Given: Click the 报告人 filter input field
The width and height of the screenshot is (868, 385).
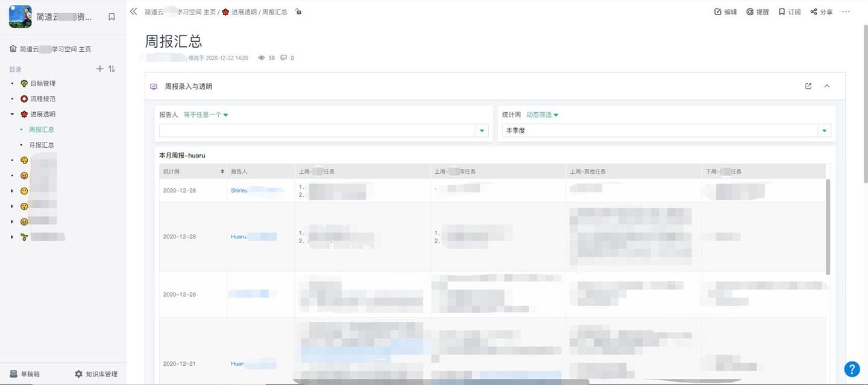Looking at the screenshot, I should click(317, 130).
